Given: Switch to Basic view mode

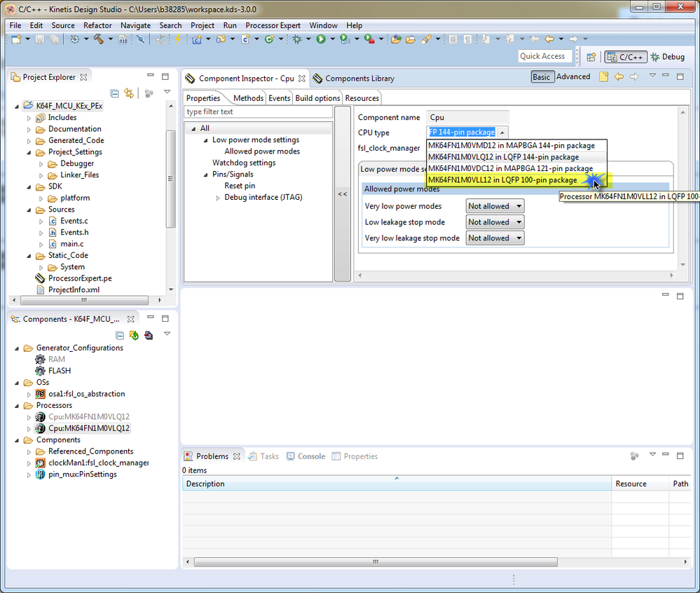Looking at the screenshot, I should (x=542, y=77).
